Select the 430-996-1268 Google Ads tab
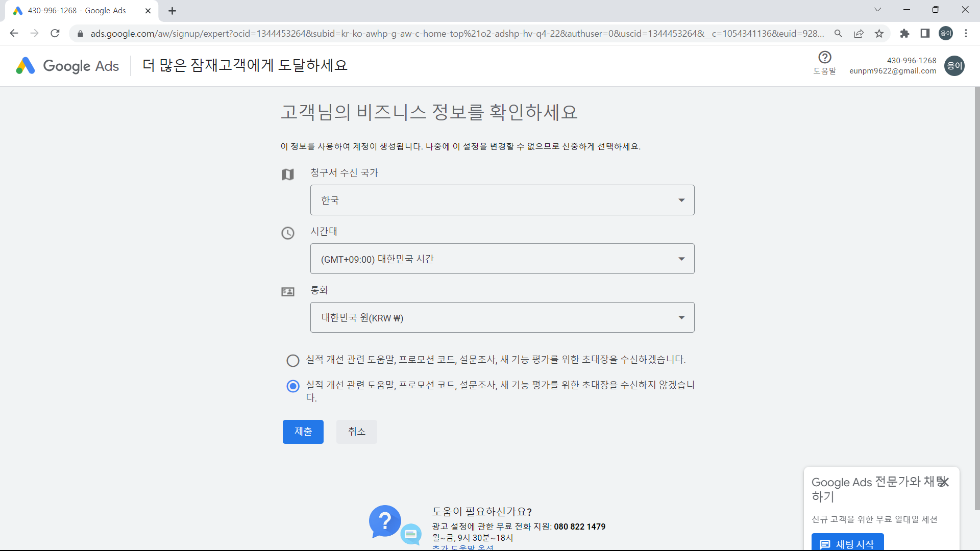 pyautogui.click(x=77, y=10)
